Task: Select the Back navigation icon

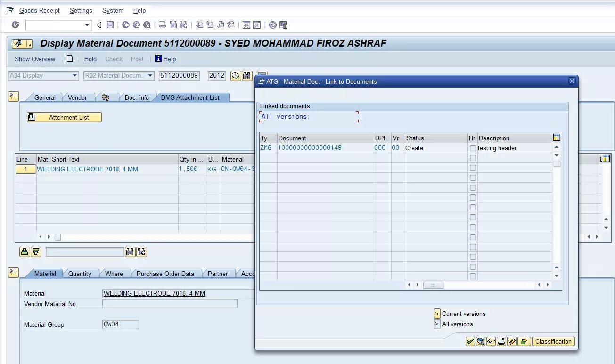Action: click(99, 25)
